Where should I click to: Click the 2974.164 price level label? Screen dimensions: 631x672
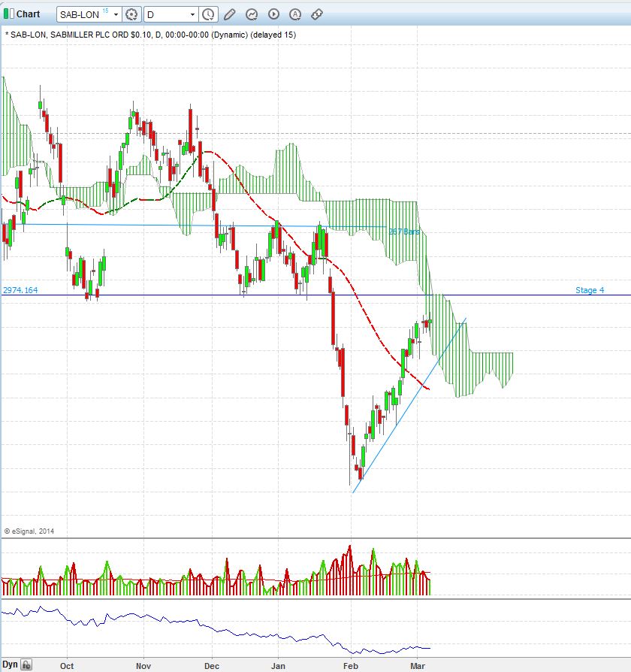pos(20,290)
